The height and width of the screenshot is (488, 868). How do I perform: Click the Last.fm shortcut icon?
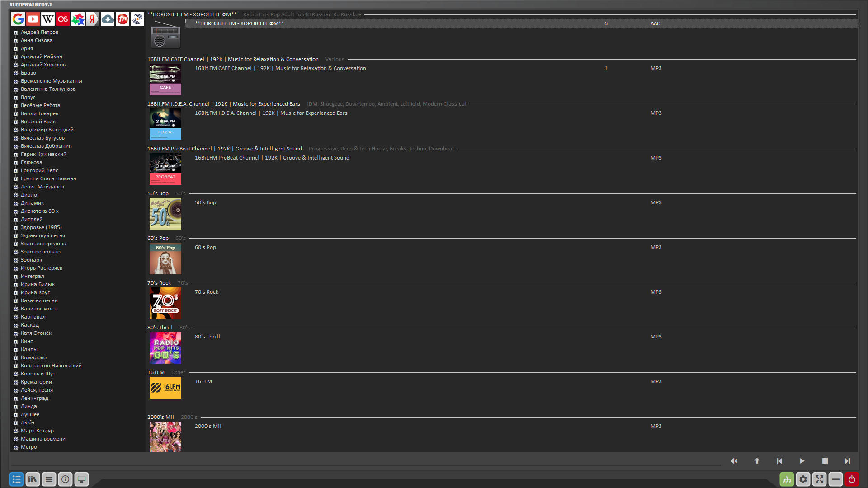point(63,19)
